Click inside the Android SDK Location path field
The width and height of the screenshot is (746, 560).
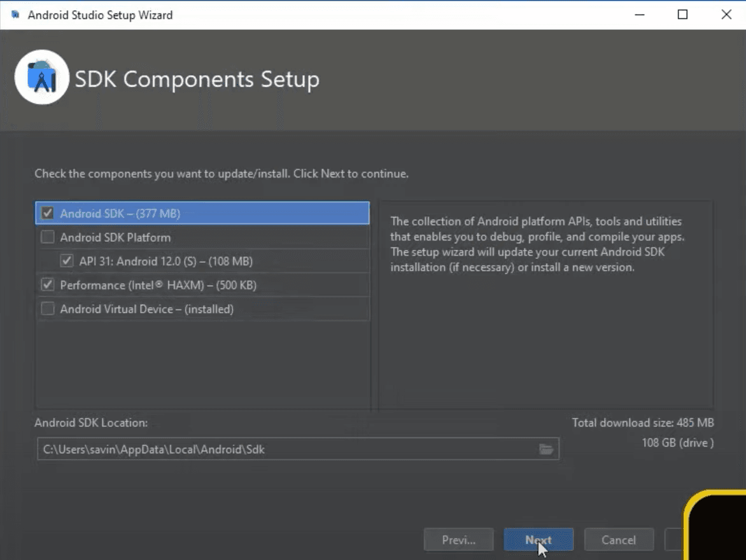click(255, 449)
